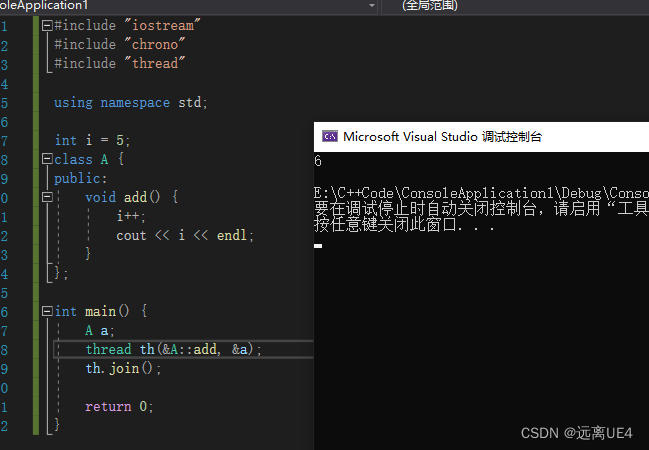Image resolution: width=649 pixels, height=450 pixels.
Task: Click the A a; declaration
Action: pyautogui.click(x=99, y=330)
